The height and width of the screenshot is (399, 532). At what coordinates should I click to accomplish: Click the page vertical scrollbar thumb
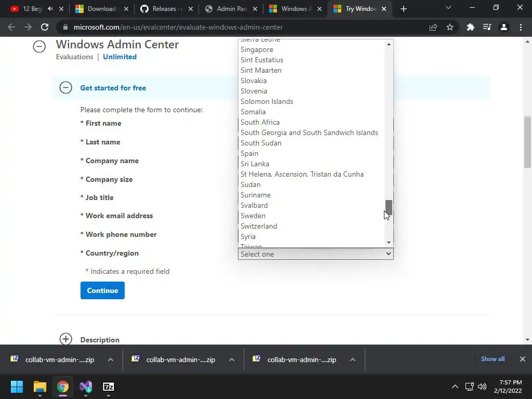(527, 142)
